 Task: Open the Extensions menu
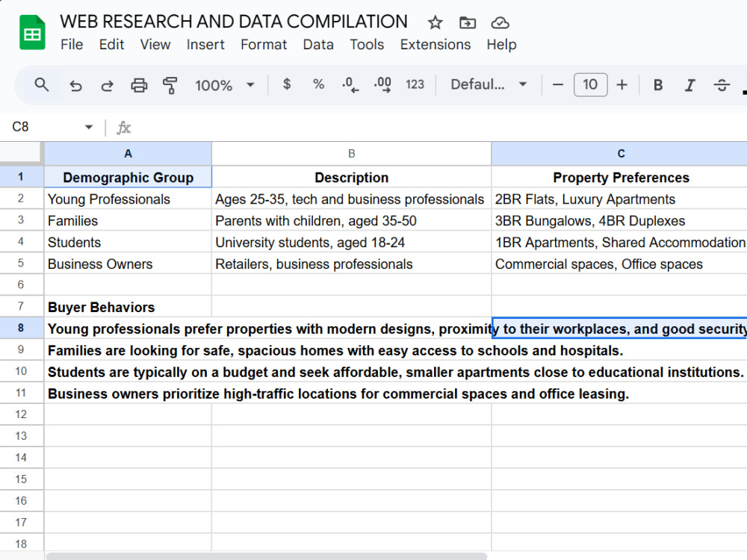point(435,44)
